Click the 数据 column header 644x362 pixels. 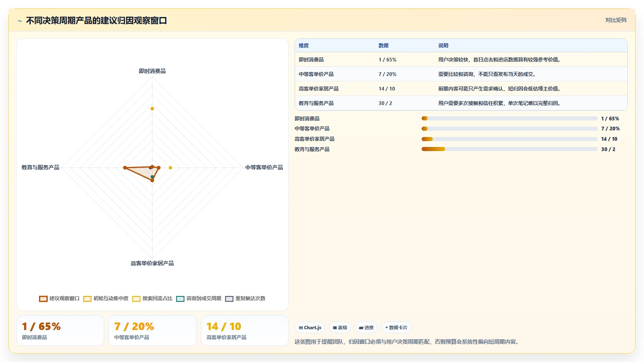(x=383, y=46)
